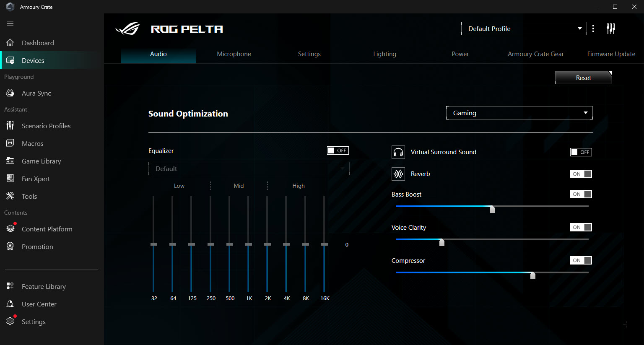Click the 8K equalizer band handle
The width and height of the screenshot is (644, 345).
click(306, 244)
